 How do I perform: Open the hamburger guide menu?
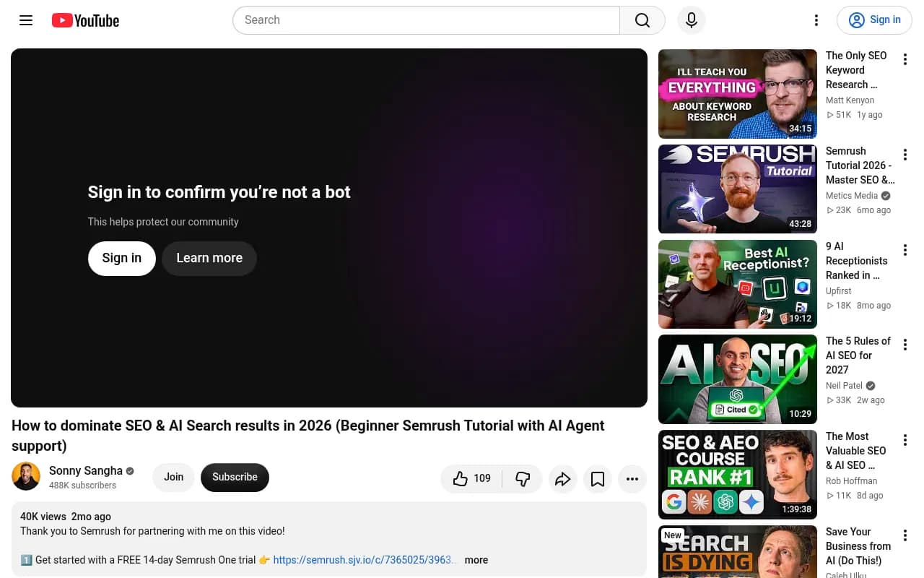tap(26, 20)
